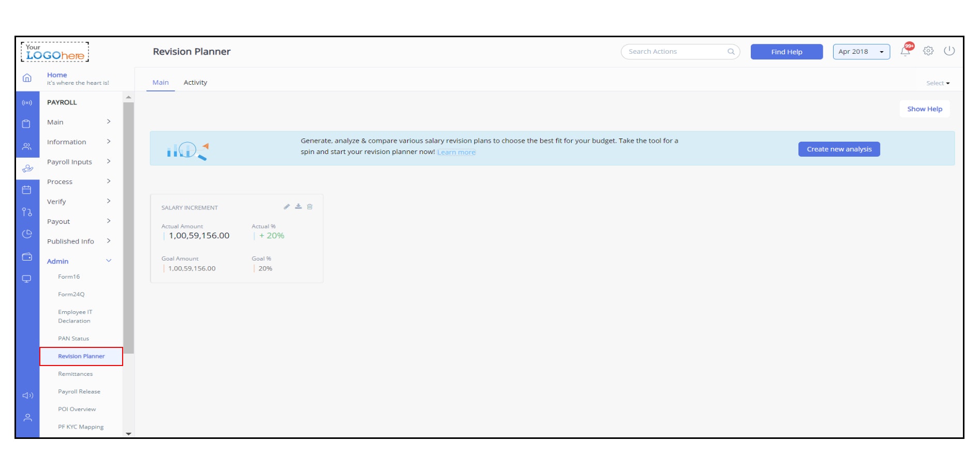Collapse the Admin menu
The width and height of the screenshot is (980, 472).
[79, 261]
